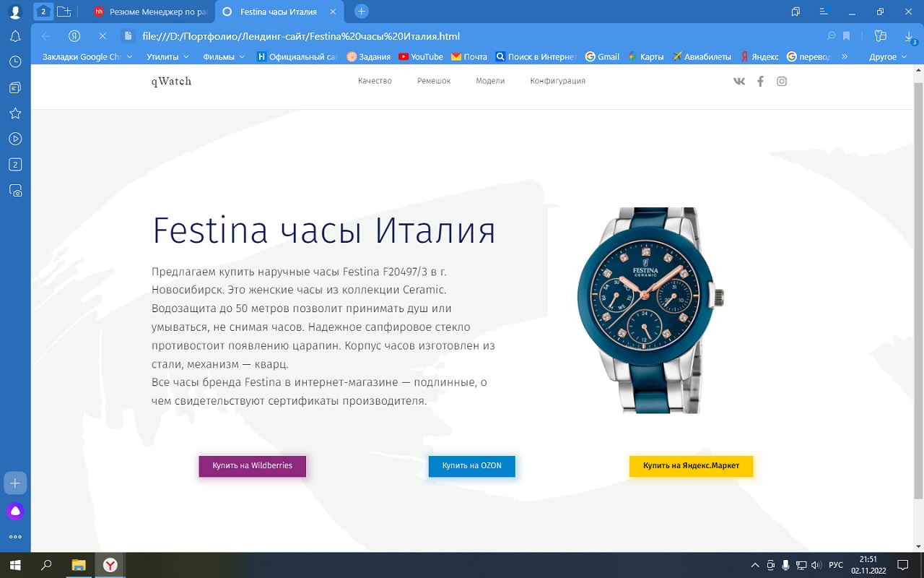Switch input language РУС in tray
This screenshot has width=924, height=578.
835,565
